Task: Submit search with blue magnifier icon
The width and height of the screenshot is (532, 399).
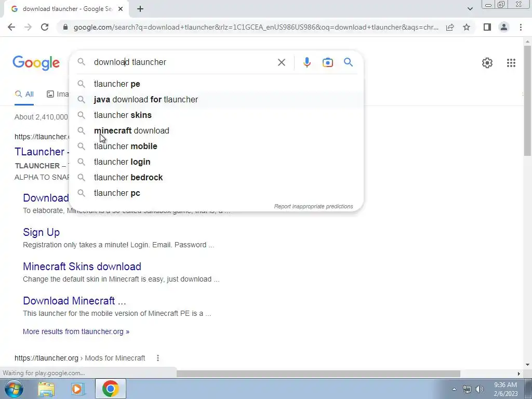Action: pyautogui.click(x=348, y=62)
